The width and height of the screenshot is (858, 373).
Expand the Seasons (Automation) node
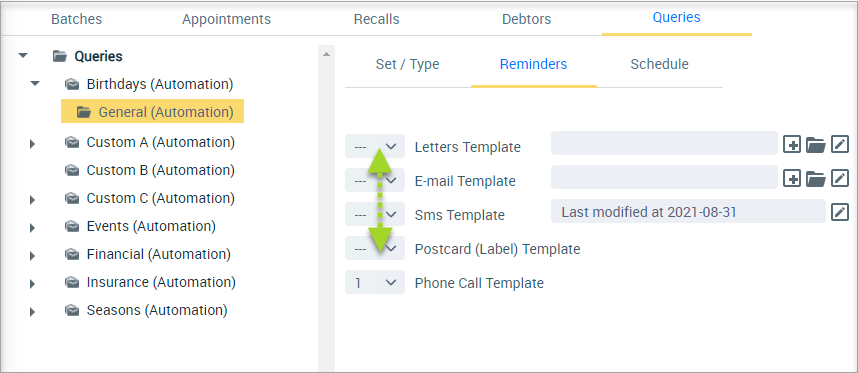coord(32,312)
